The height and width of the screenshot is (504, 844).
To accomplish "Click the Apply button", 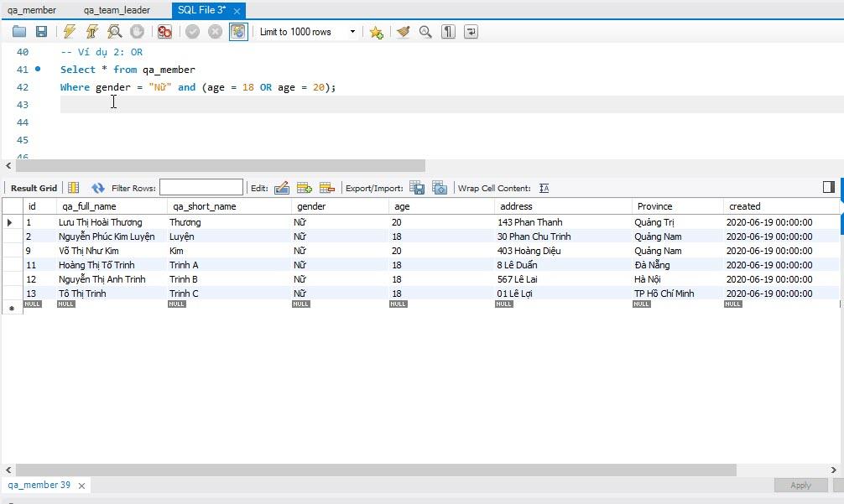I will point(800,486).
